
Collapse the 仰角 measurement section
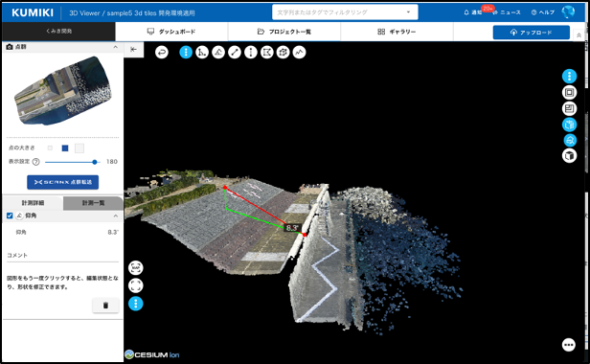click(x=116, y=216)
